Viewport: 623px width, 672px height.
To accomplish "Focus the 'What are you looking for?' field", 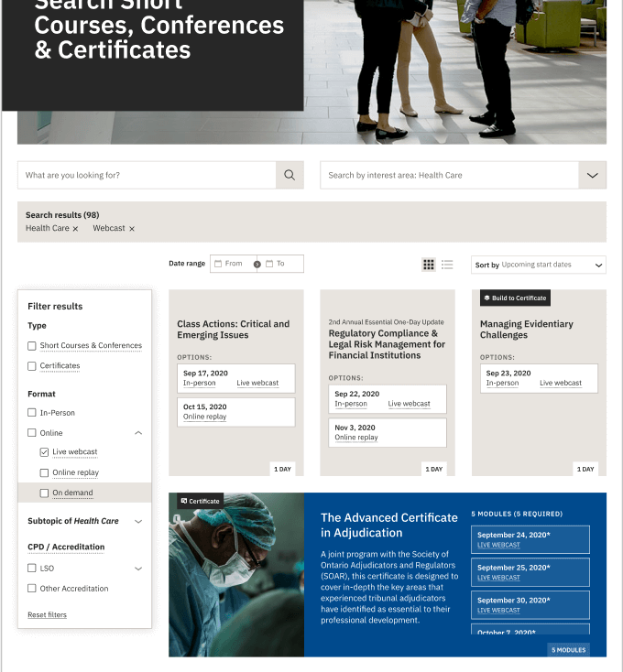I will click(147, 175).
